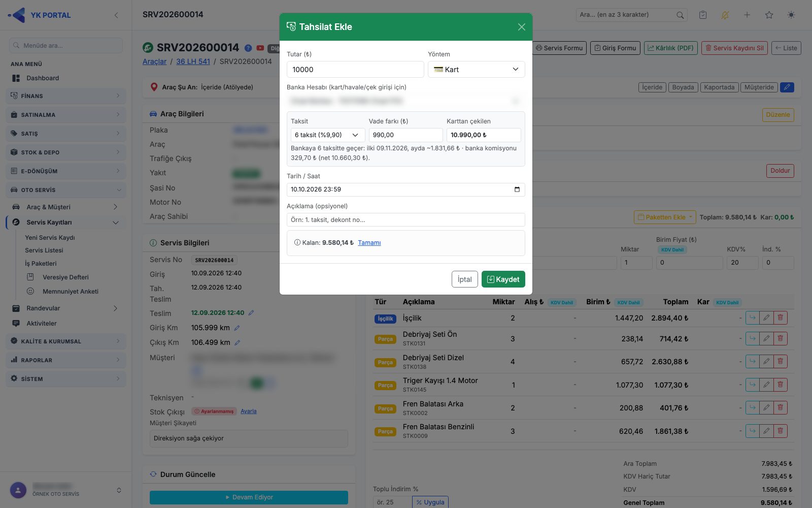This screenshot has height=508, width=812.
Task: Click the plus add icon in header
Action: (x=747, y=15)
